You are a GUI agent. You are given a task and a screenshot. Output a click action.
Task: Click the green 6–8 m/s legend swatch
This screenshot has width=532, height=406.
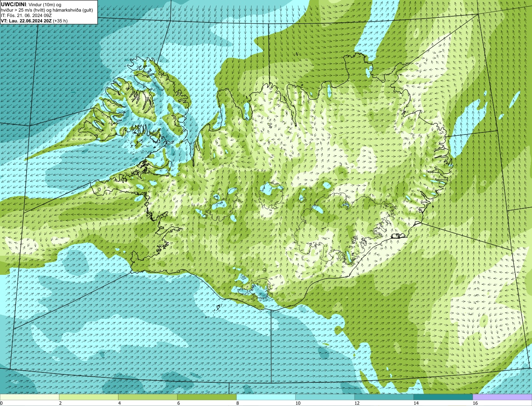coord(207,397)
